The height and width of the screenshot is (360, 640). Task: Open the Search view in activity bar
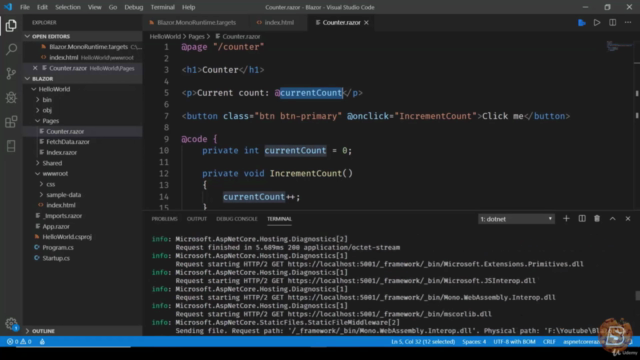click(x=11, y=49)
